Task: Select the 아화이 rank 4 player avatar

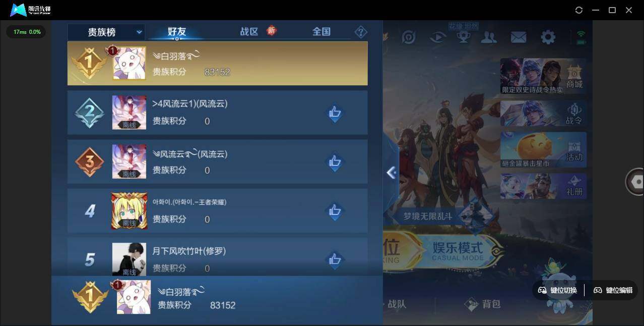Action: point(129,211)
